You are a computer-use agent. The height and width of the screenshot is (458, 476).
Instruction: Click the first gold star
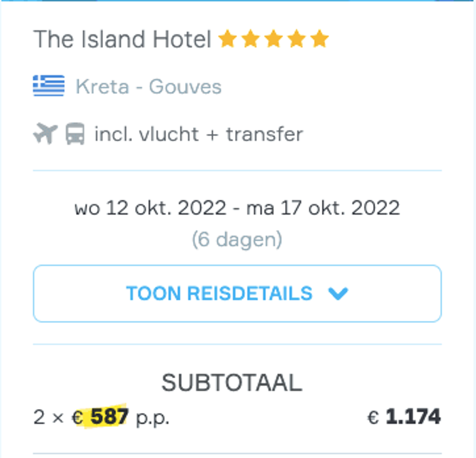tap(228, 38)
